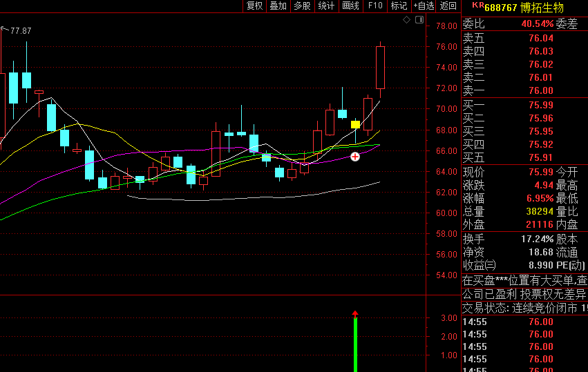The width and height of the screenshot is (588, 372).
Task: Click 54.00 on the price axis
Action: click(x=446, y=275)
